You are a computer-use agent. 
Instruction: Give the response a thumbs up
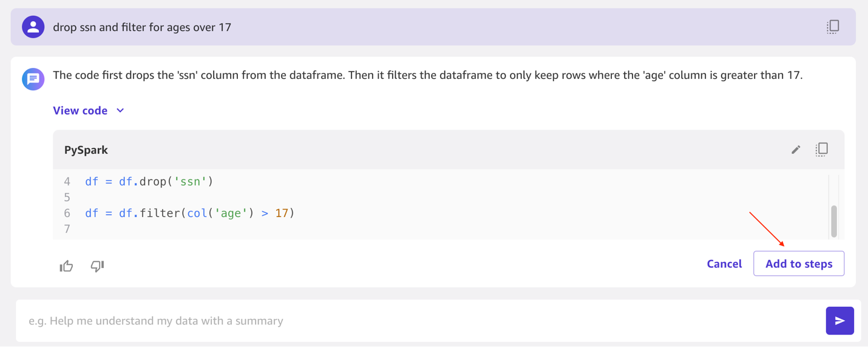coord(66,266)
